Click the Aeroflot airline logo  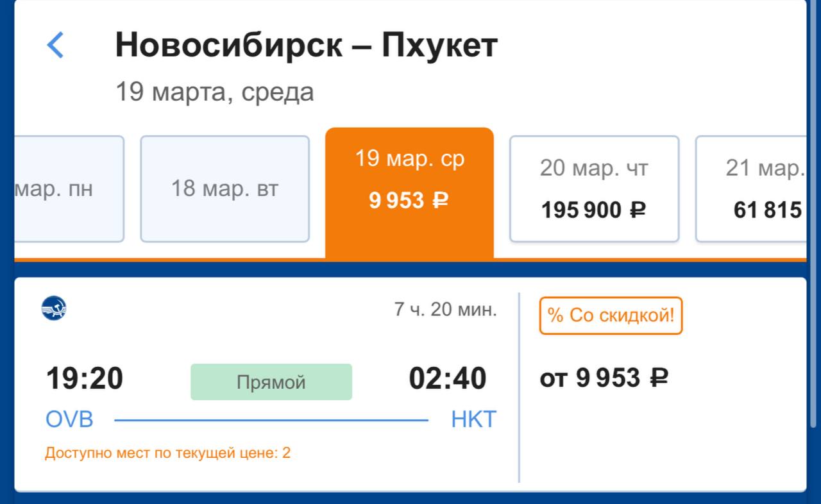[x=54, y=309]
